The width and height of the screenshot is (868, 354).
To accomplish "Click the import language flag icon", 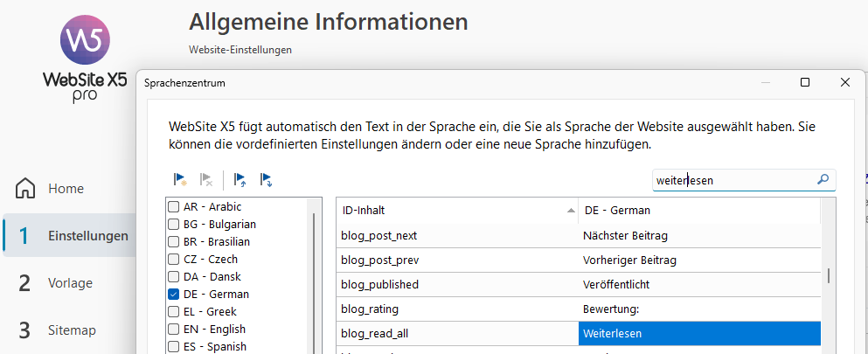I will 240,180.
